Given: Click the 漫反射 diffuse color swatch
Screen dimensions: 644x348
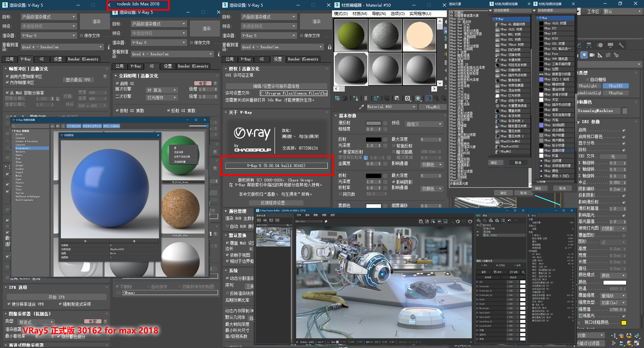Looking at the screenshot, I should coord(373,123).
